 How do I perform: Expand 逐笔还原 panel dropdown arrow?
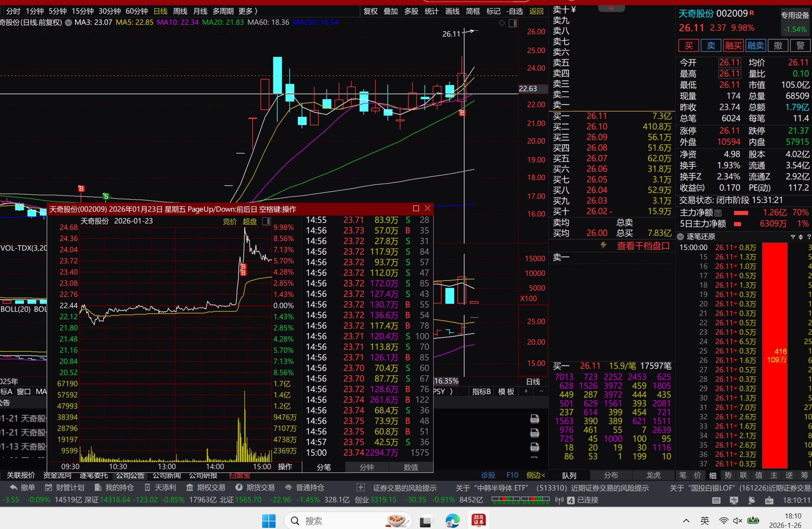[680, 236]
